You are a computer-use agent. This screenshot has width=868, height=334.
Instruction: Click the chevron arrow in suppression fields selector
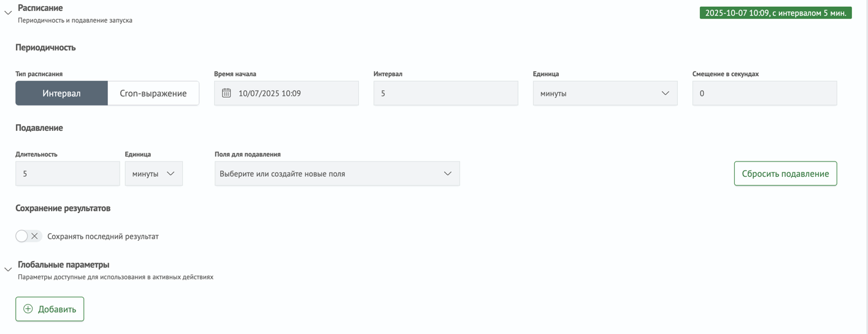448,174
